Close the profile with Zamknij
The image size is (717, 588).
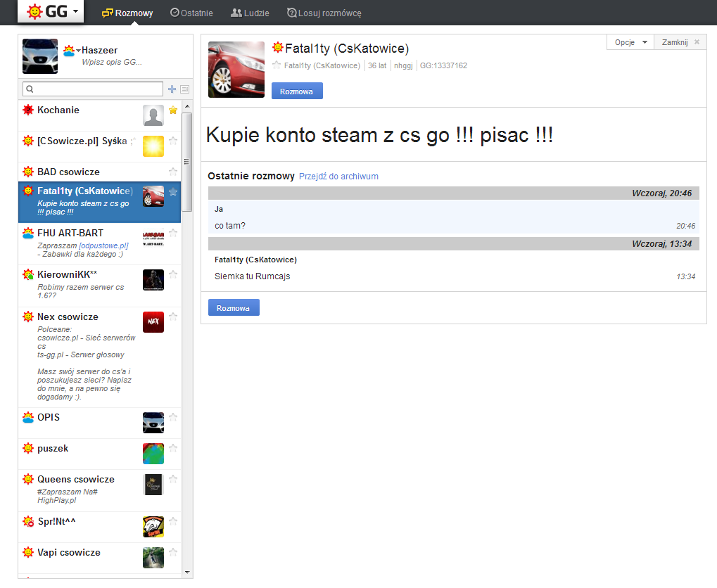pos(680,42)
